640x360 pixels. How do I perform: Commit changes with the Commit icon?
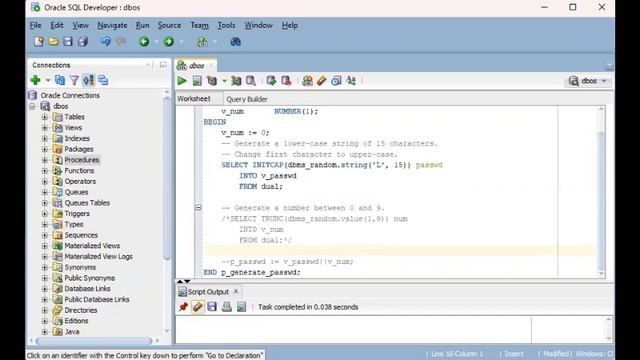click(x=271, y=81)
